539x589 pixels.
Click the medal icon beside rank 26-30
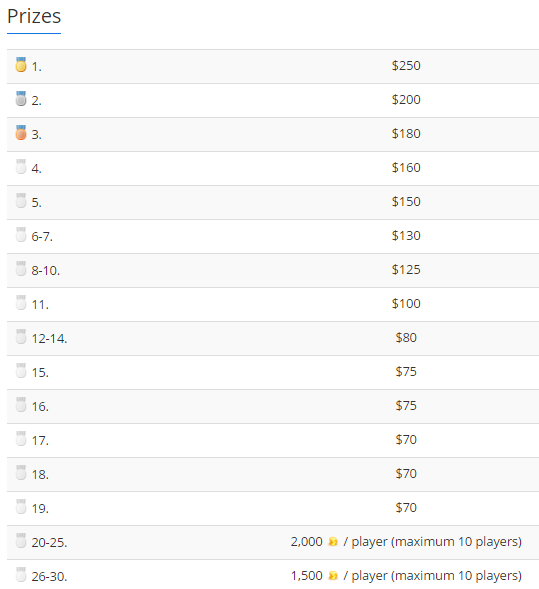pos(21,575)
